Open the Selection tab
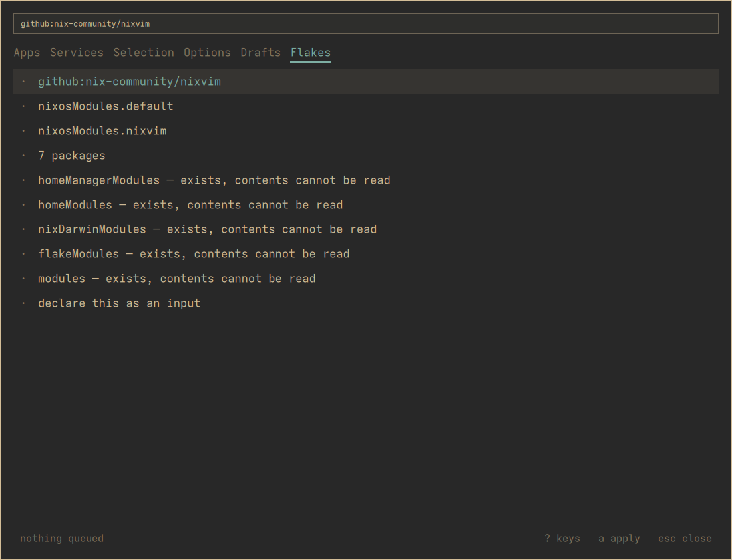Image resolution: width=732 pixels, height=560 pixels. [144, 53]
